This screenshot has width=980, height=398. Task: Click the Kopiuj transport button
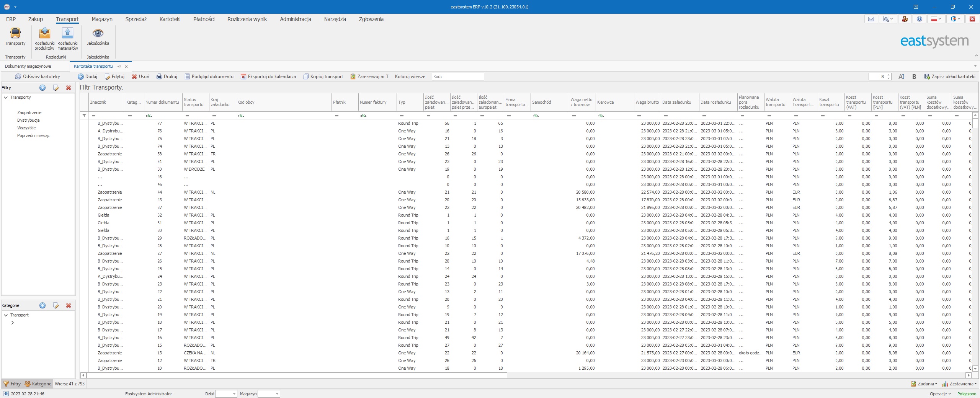[x=323, y=77]
